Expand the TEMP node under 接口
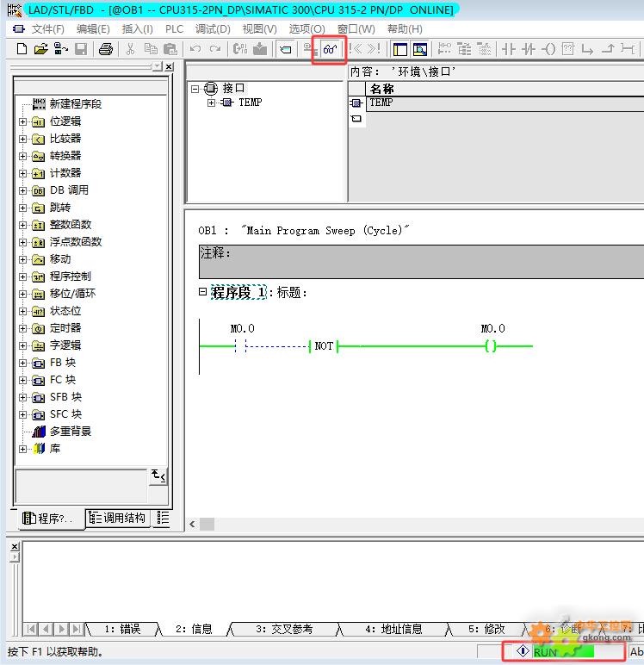Image resolution: width=644 pixels, height=665 pixels. coord(211,103)
